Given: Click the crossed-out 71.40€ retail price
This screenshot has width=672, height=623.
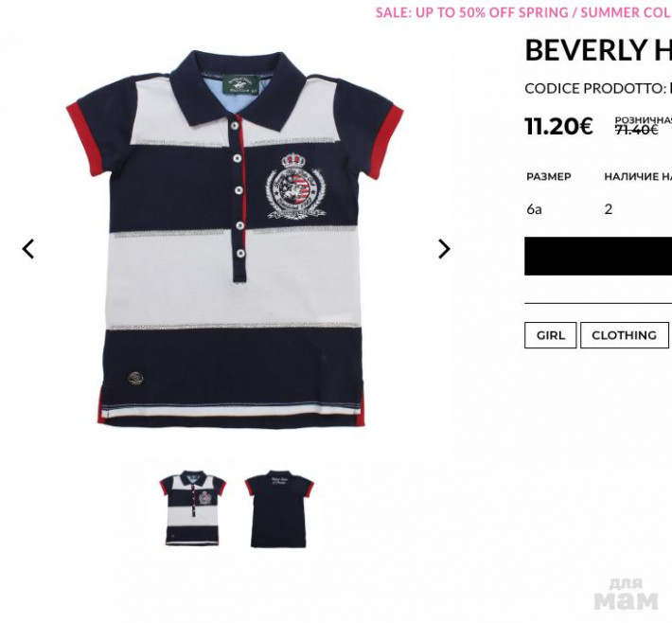Looking at the screenshot, I should (x=636, y=130).
